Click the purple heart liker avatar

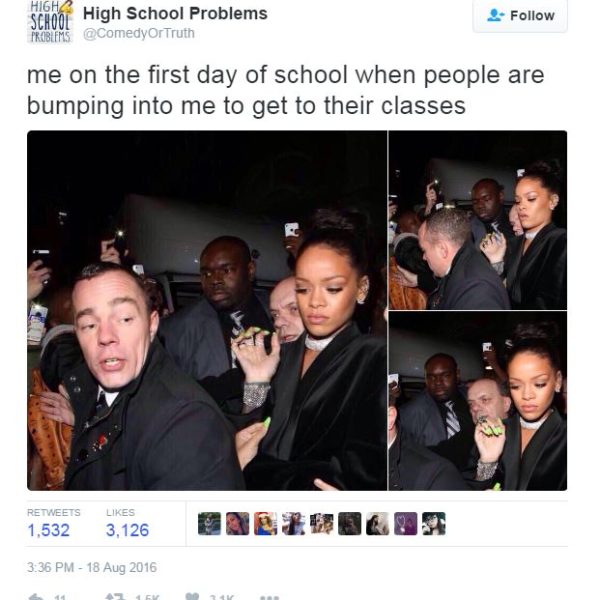[406, 523]
